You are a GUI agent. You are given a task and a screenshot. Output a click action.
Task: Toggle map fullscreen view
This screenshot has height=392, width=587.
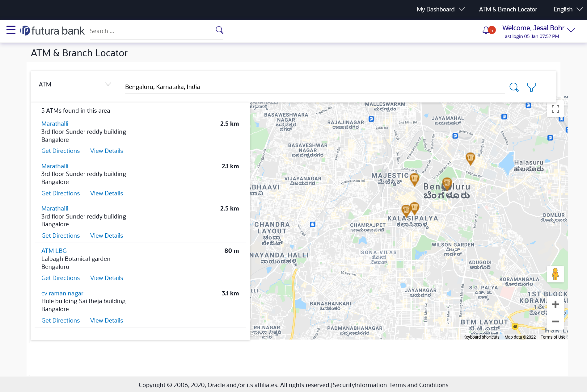555,109
